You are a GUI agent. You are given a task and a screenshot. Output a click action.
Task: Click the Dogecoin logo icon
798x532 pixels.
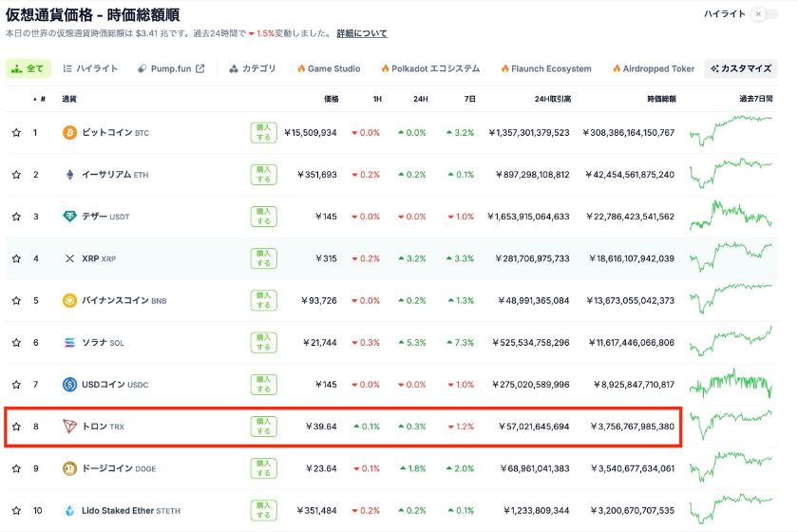(x=69, y=469)
